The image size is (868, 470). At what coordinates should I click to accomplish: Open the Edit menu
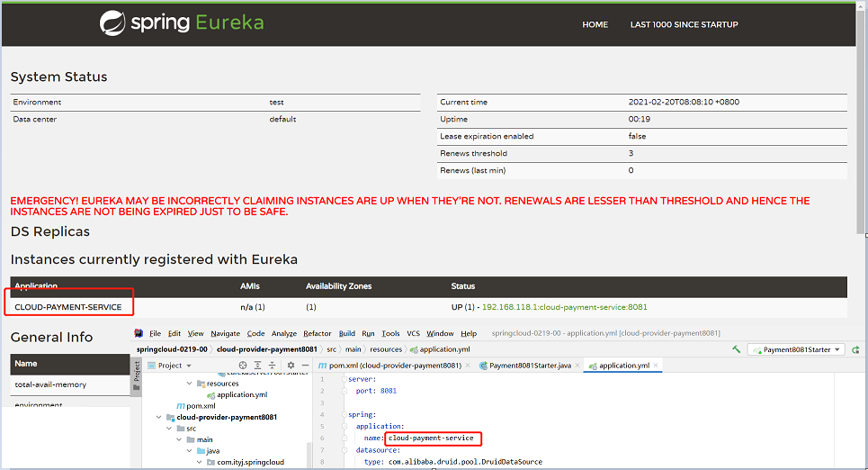point(174,333)
